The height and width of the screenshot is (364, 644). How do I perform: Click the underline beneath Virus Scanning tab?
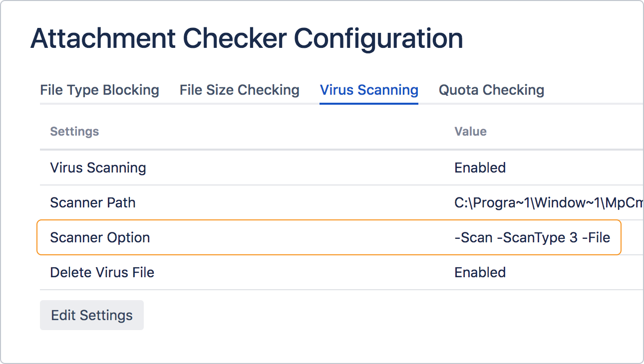(368, 103)
